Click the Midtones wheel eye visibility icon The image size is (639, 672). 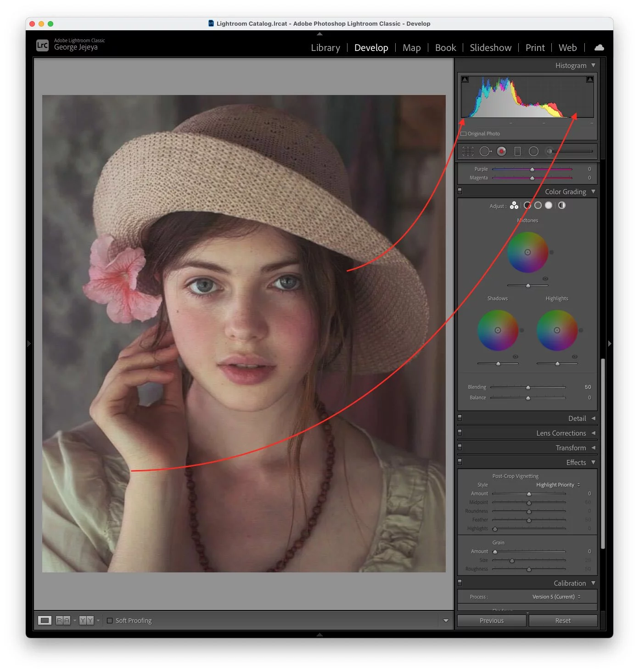545,279
